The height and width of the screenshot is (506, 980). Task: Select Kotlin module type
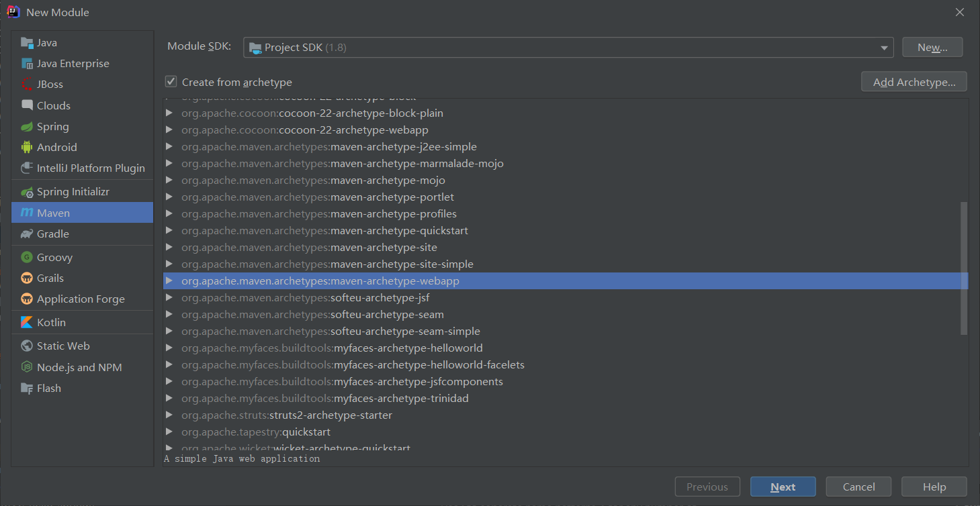pos(82,322)
